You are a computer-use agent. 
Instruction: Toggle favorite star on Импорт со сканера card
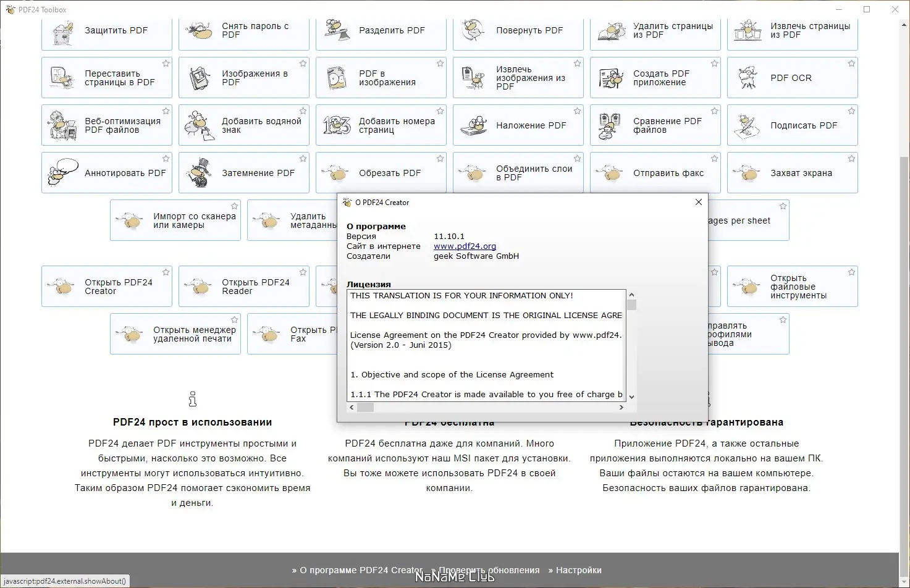coord(234,206)
